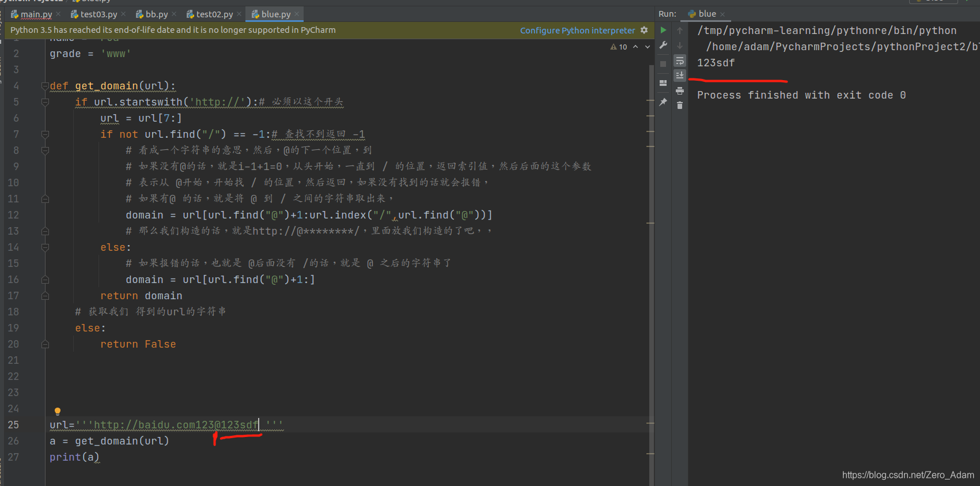Screen dimensions: 980x486
Task: Toggle the pin tab icon in Run panel
Action: (x=663, y=102)
